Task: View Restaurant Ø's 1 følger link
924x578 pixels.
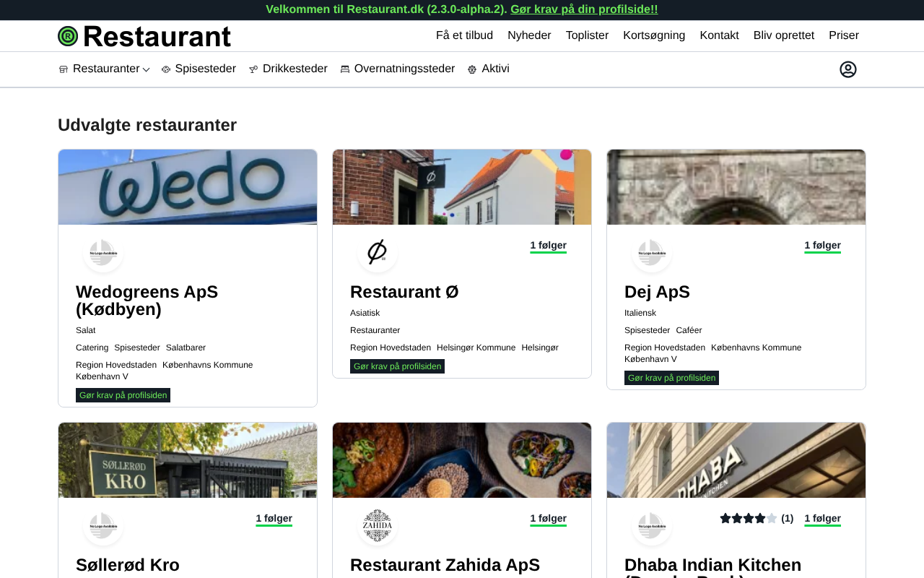Action: [x=549, y=246]
